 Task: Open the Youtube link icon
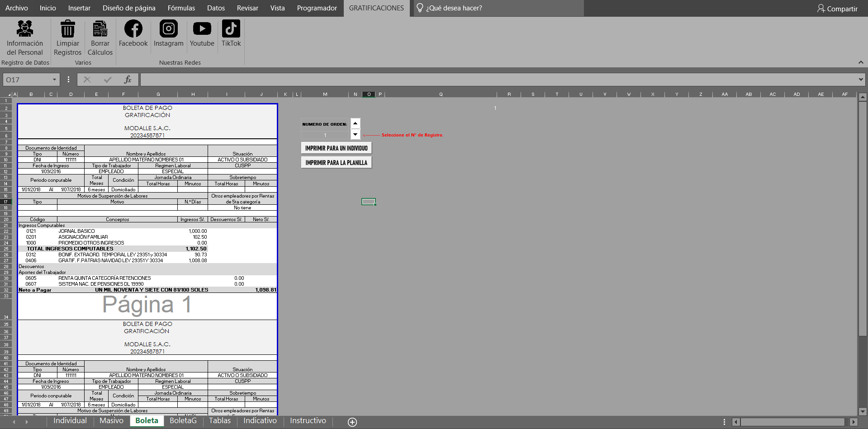point(202,29)
